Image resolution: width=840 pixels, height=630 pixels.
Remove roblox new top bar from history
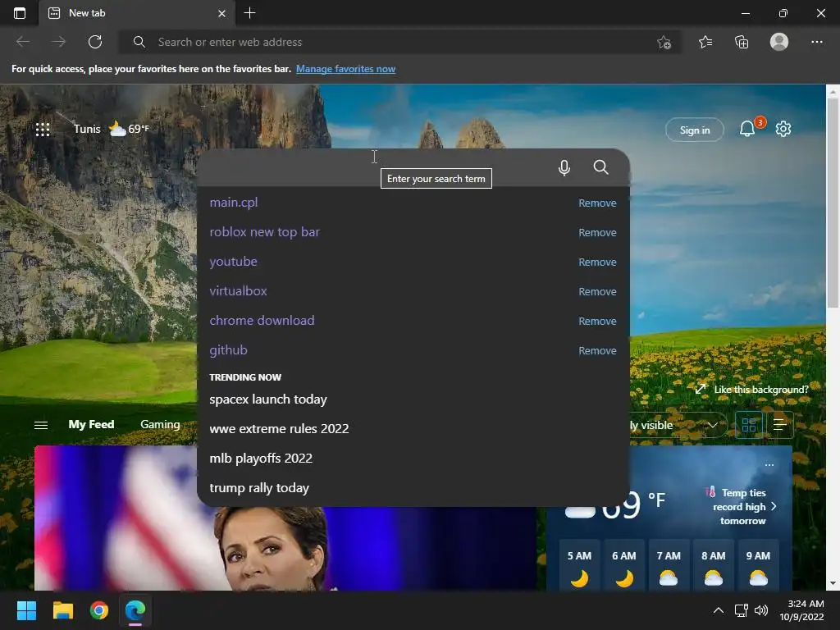coord(597,232)
